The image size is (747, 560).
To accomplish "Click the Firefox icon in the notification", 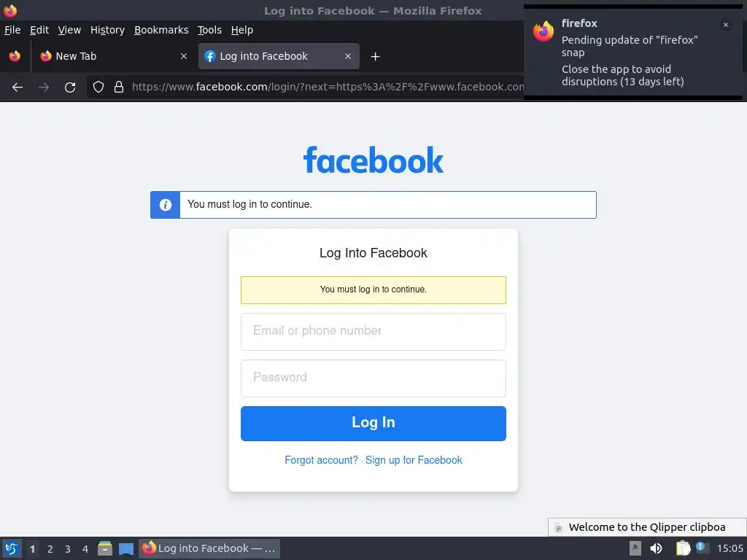I will point(543,31).
